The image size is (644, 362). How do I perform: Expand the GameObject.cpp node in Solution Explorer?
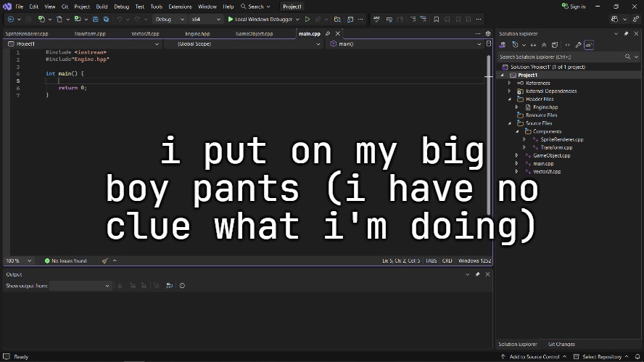tap(516, 155)
